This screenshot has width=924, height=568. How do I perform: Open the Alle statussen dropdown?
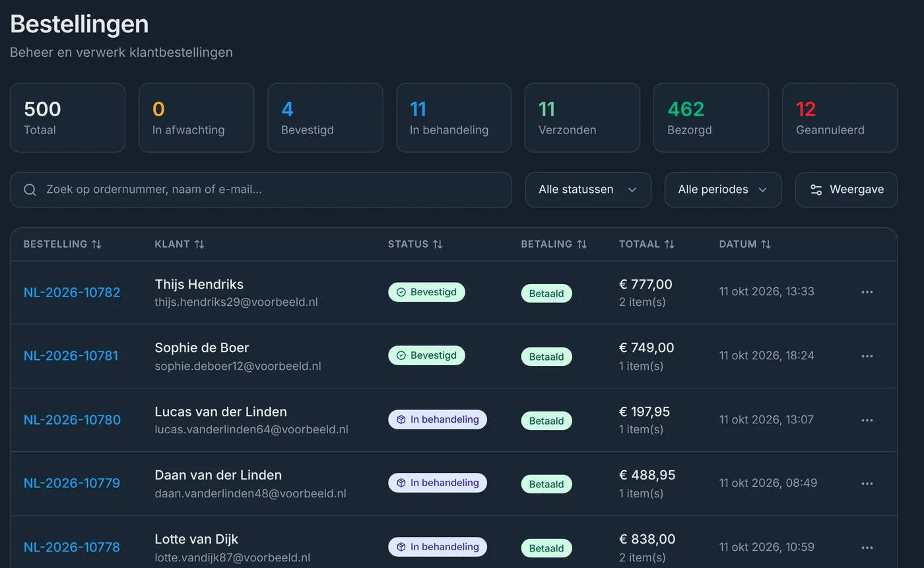588,190
